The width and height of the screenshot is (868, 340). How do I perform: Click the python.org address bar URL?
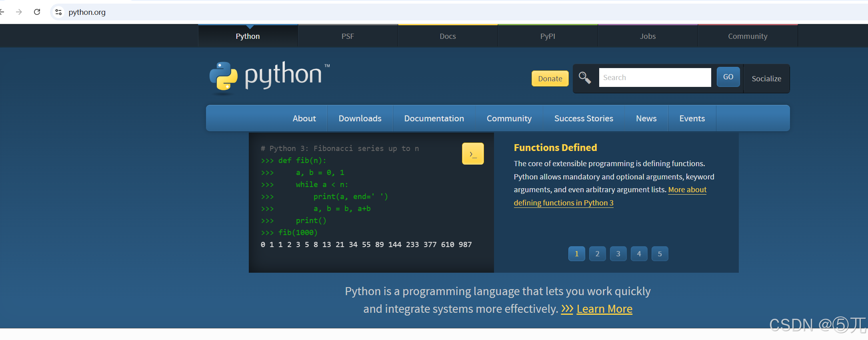87,12
